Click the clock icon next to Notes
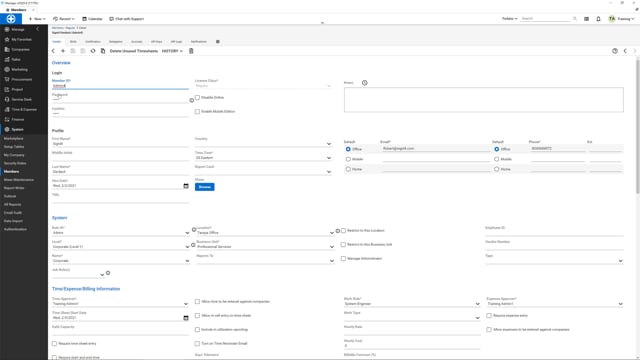Image resolution: width=640 pixels, height=360 pixels. (x=364, y=83)
